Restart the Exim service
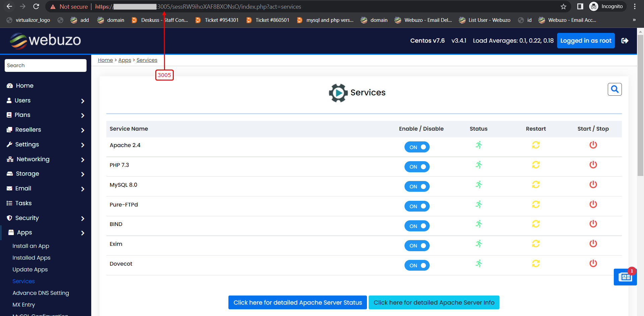The image size is (644, 316). tap(536, 244)
